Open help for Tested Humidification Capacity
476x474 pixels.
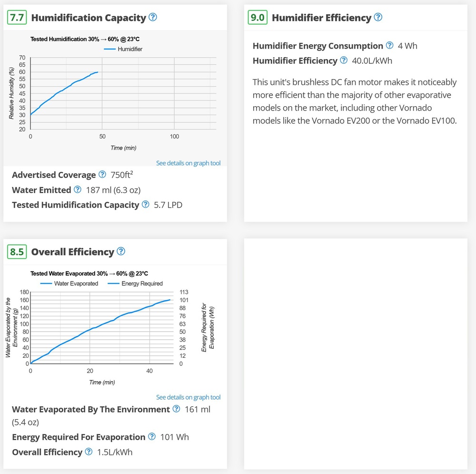click(x=146, y=204)
